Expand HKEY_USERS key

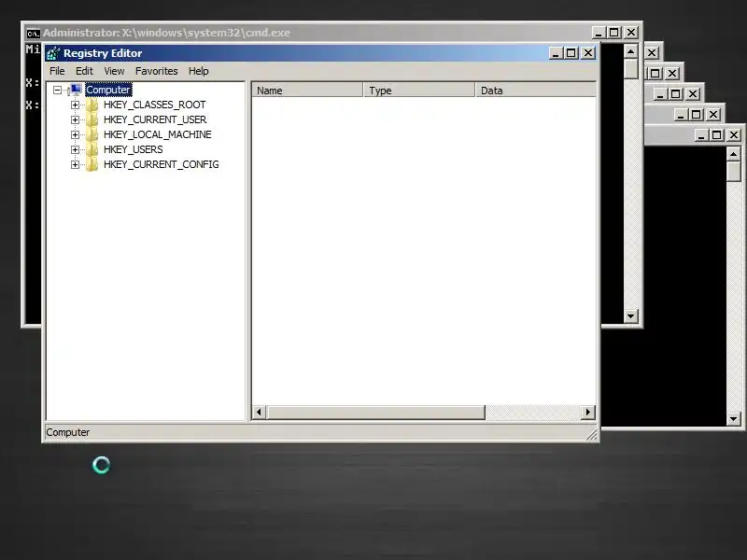(75, 149)
